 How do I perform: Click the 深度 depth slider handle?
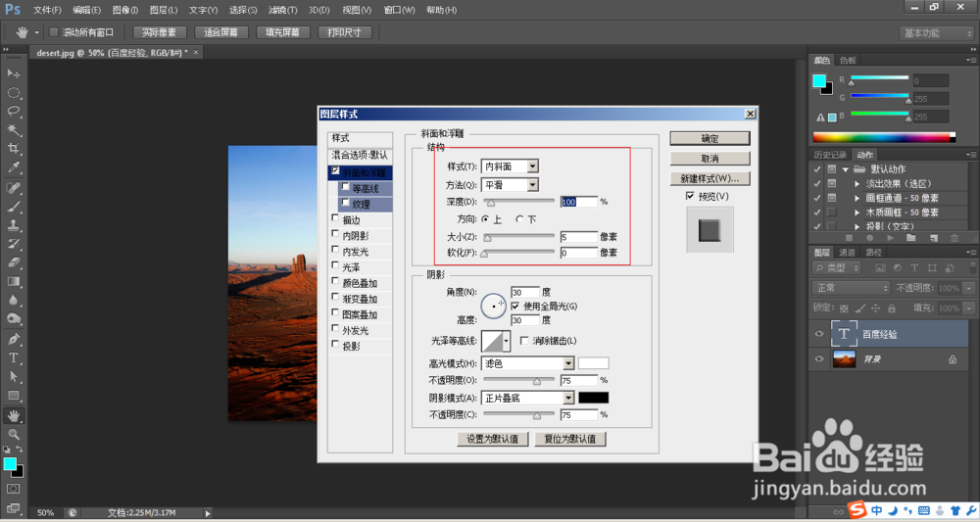pos(491,203)
